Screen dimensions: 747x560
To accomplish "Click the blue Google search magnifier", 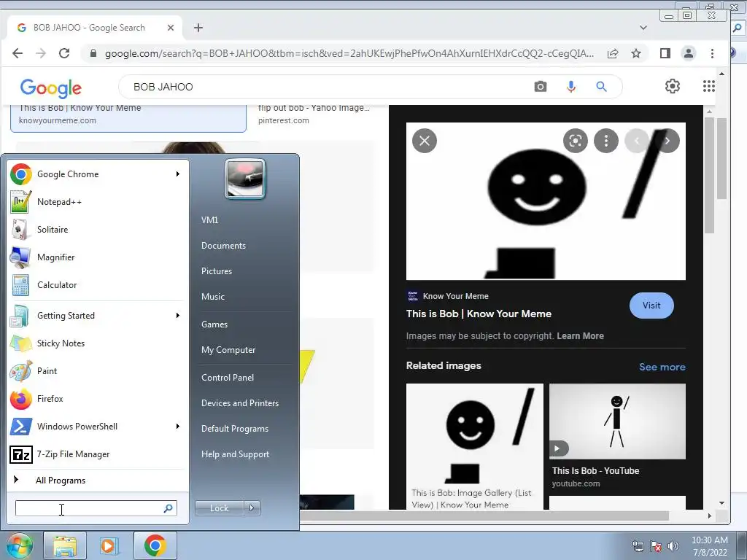I will click(x=601, y=87).
